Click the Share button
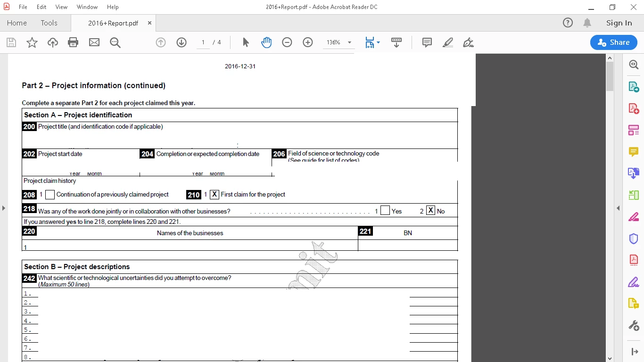644x362 pixels. point(614,42)
